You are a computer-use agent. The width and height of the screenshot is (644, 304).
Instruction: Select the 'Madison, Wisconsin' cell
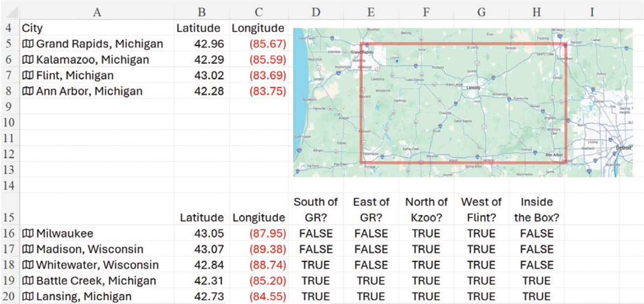pos(97,249)
